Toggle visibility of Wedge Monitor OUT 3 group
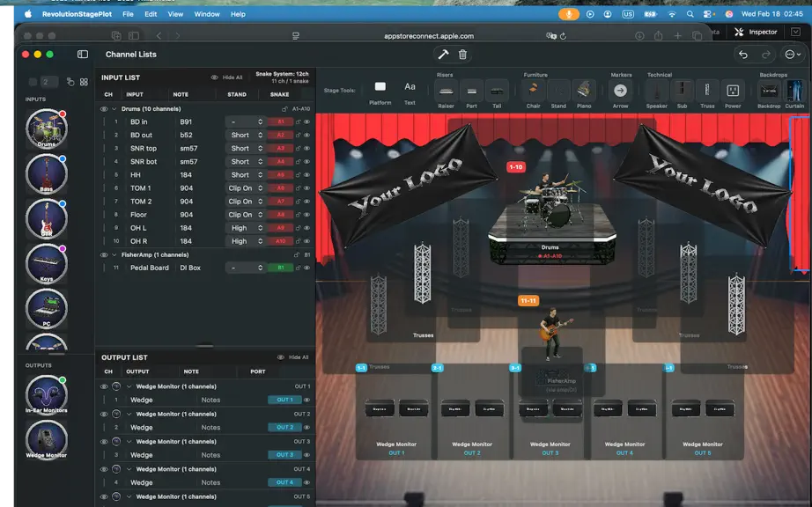812x507 pixels. (104, 442)
